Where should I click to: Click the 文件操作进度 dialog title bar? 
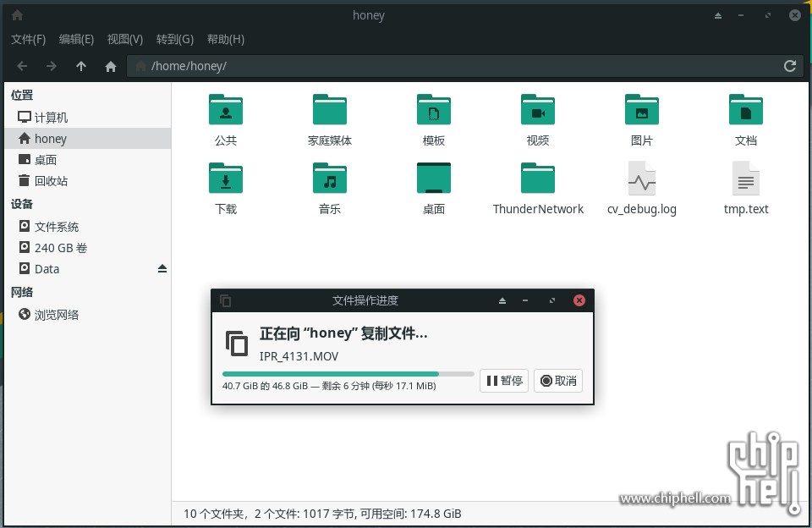pos(365,300)
